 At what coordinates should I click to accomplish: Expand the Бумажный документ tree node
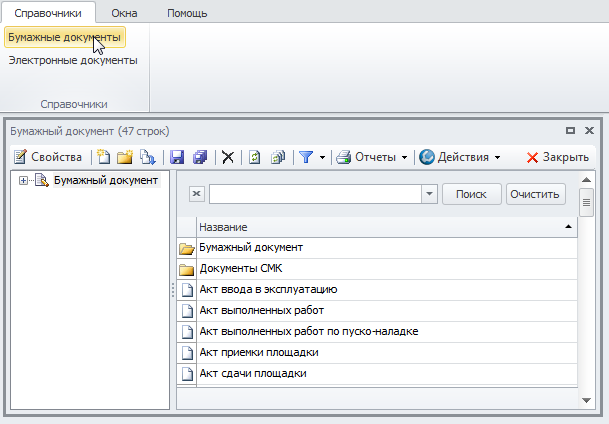pos(23,180)
